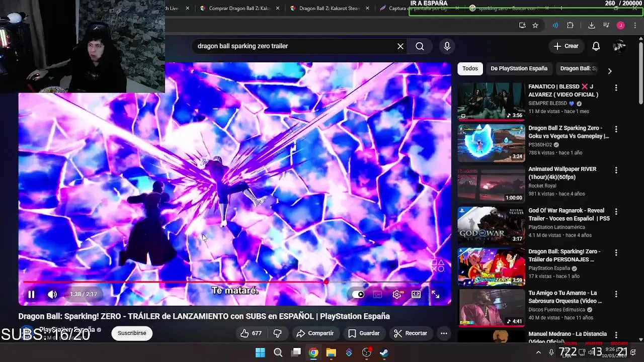Open Animated Wallpaper RIVER video title

point(562,173)
